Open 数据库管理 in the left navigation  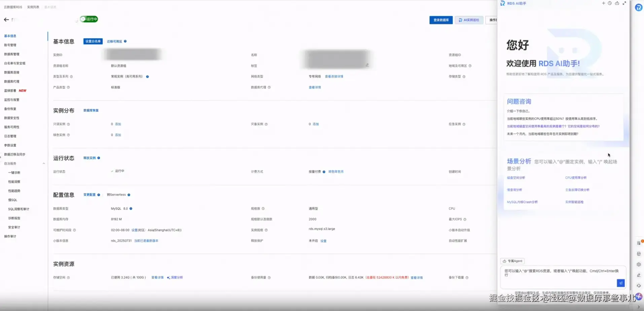click(12, 54)
